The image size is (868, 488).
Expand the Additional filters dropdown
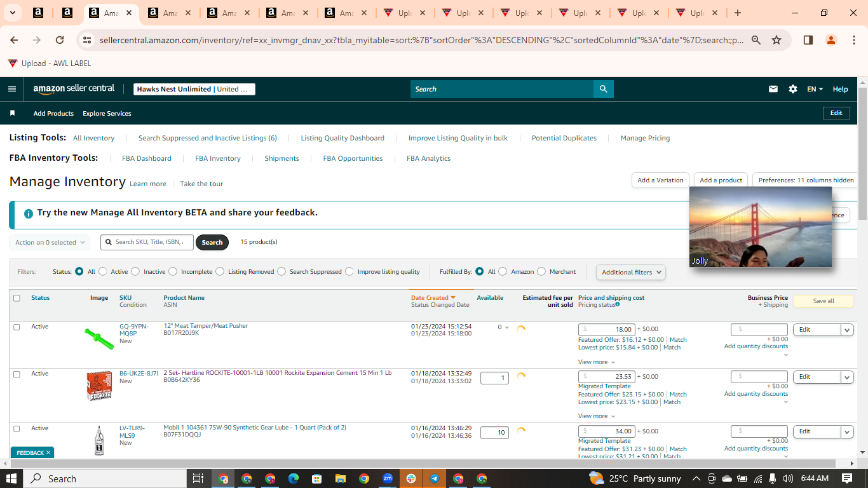(631, 272)
